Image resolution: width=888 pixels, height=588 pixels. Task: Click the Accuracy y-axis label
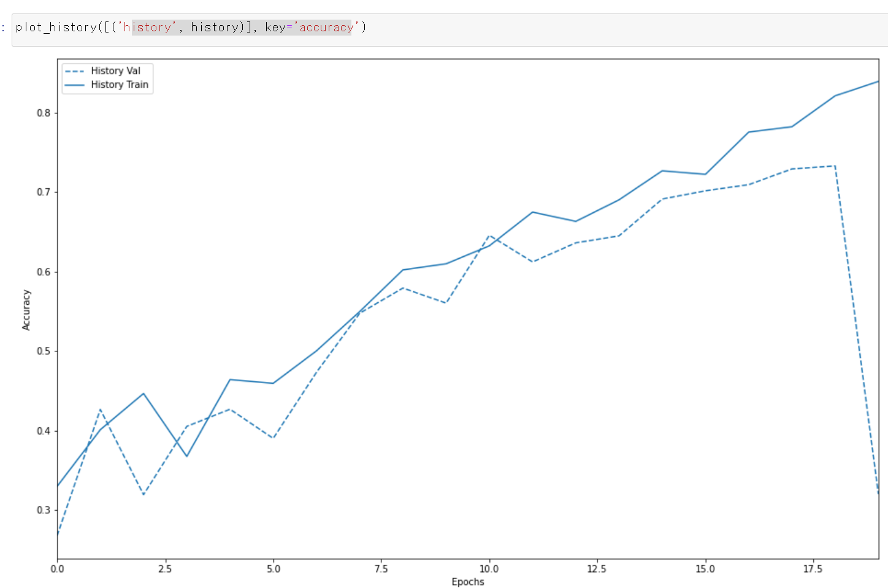pos(26,310)
